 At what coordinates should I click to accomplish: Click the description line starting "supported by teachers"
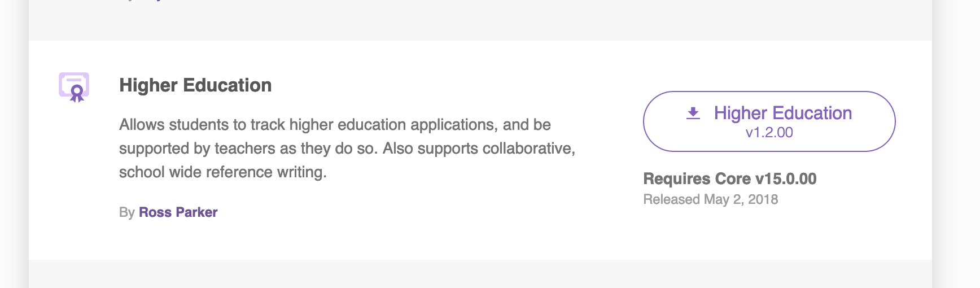pyautogui.click(x=347, y=149)
